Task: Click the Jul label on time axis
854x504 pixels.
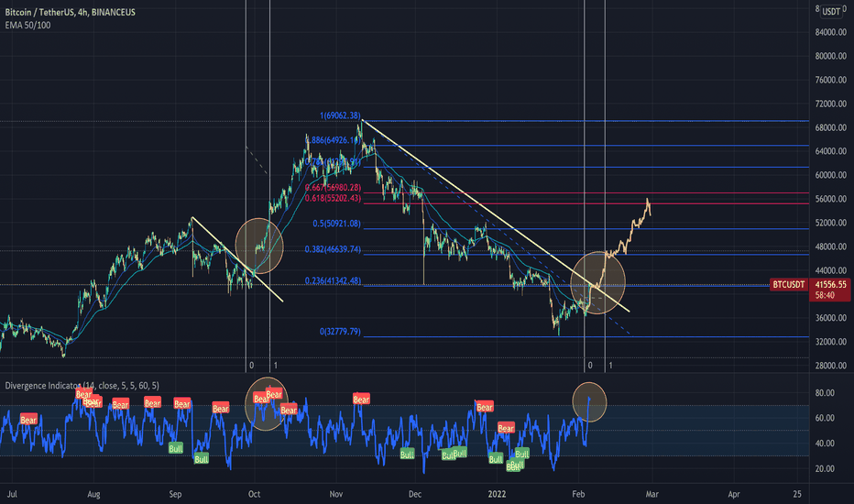Action: point(12,494)
